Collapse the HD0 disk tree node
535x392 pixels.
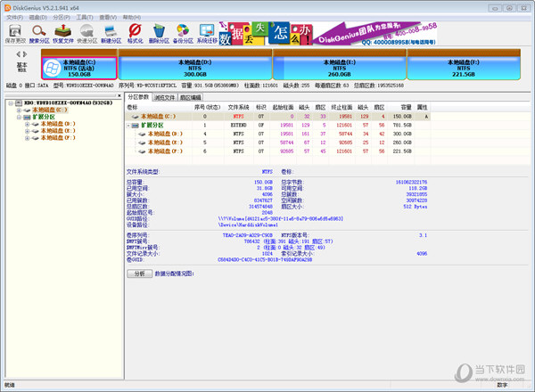click(x=11, y=103)
